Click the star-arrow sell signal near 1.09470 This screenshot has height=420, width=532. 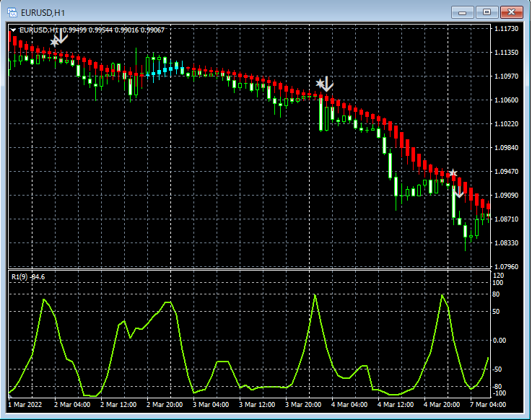[455, 183]
